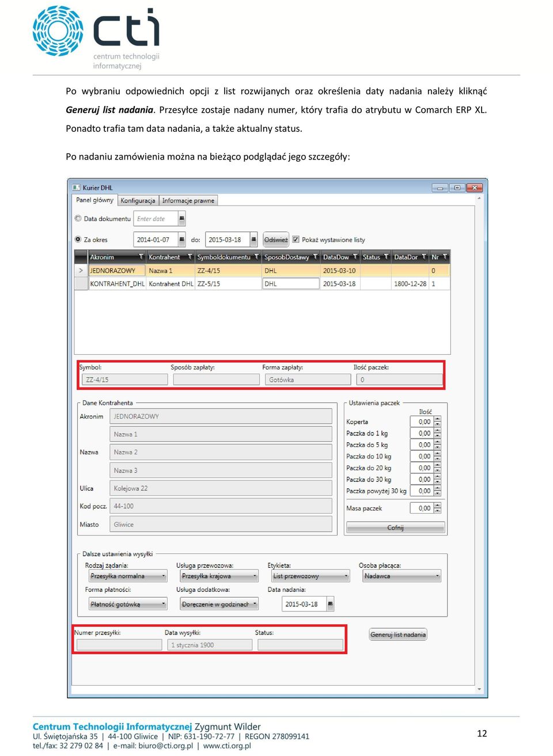This screenshot has height=756, width=553.
Task: Click filter icon in DataDow column header
Action: [x=355, y=257]
